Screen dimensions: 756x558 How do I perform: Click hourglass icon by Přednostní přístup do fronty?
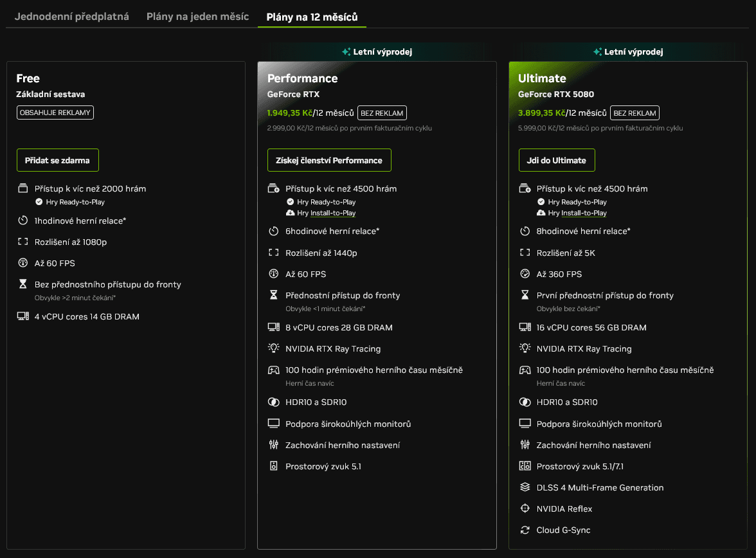tap(273, 294)
